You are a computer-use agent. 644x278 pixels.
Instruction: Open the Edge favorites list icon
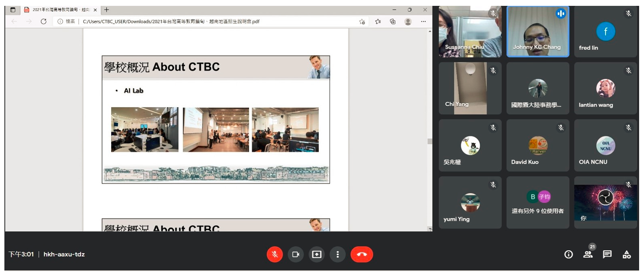coord(378,21)
